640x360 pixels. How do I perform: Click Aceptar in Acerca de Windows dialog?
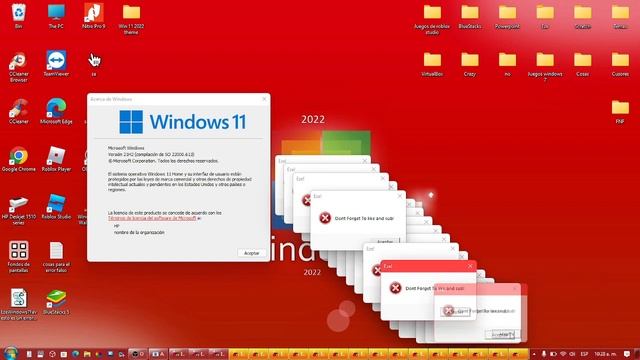[251, 253]
